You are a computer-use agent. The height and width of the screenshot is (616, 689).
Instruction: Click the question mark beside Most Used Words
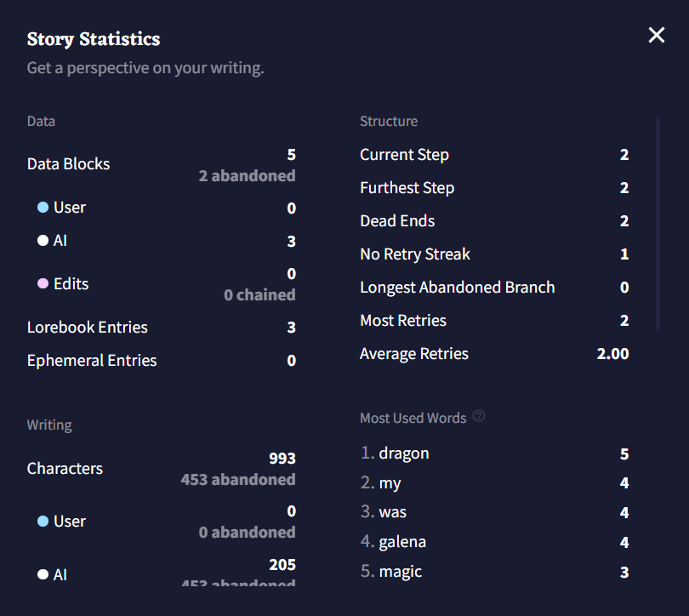478,416
